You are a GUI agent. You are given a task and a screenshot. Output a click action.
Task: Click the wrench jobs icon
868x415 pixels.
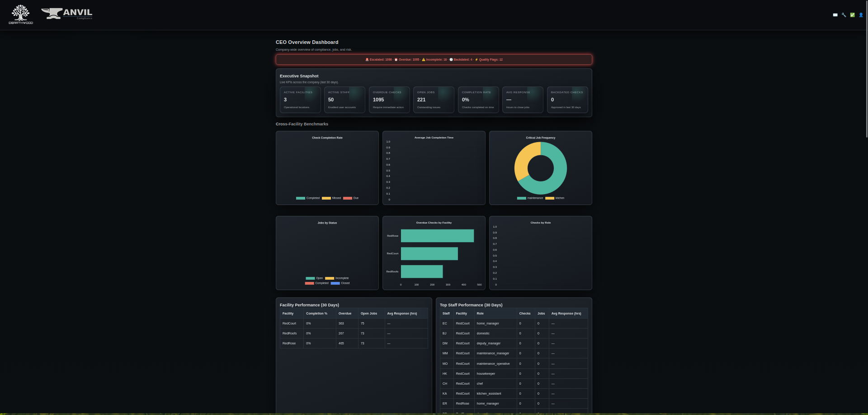click(x=844, y=15)
